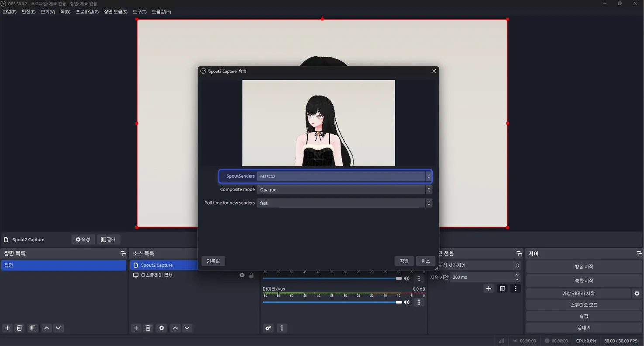The height and width of the screenshot is (346, 644).
Task: Open advanced audio properties gear in the mixer
Action: [268, 328]
